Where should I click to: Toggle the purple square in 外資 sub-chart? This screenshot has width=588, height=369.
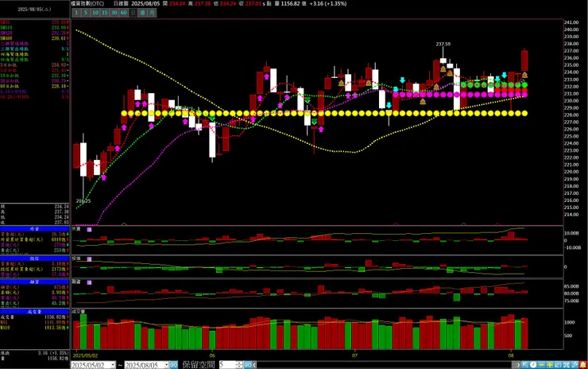[x=89, y=229]
